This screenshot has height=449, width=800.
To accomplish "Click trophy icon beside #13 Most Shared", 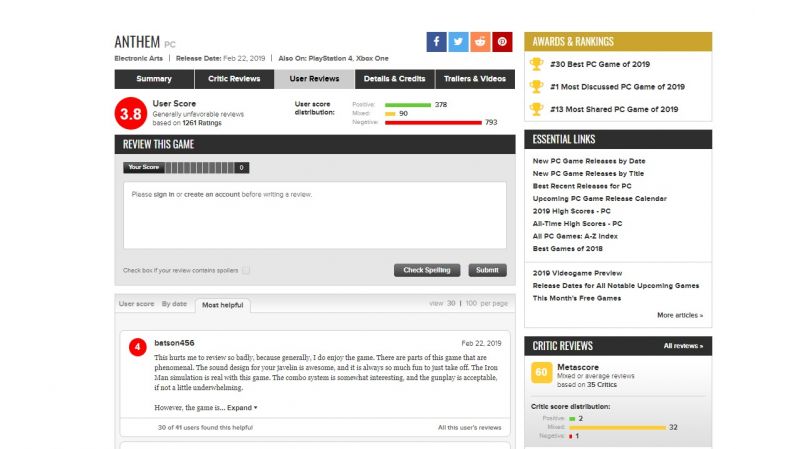I will (536, 109).
